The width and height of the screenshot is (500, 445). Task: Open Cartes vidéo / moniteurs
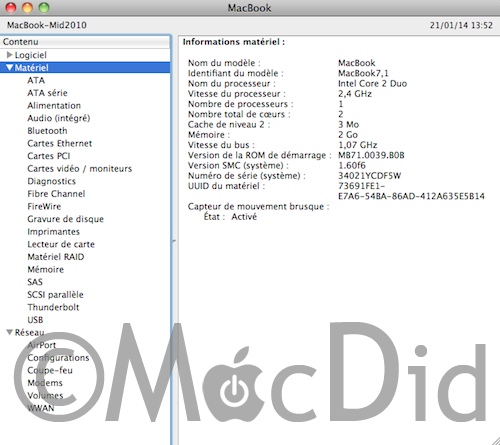(x=80, y=169)
